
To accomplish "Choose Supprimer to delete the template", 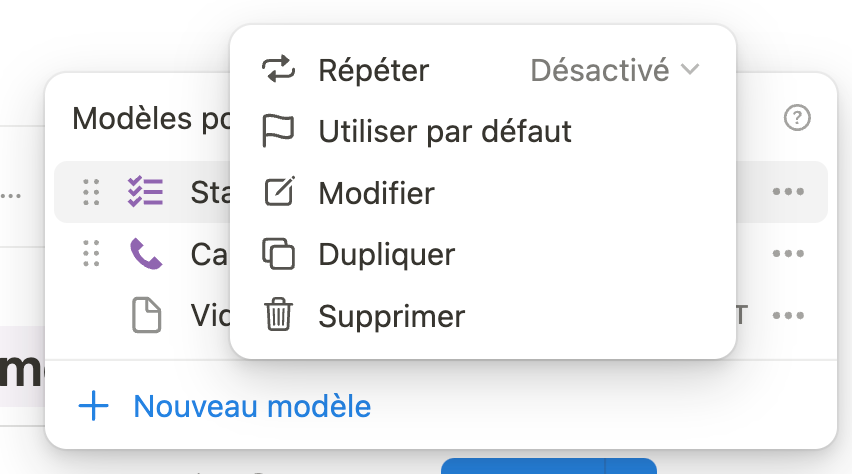I will point(391,316).
